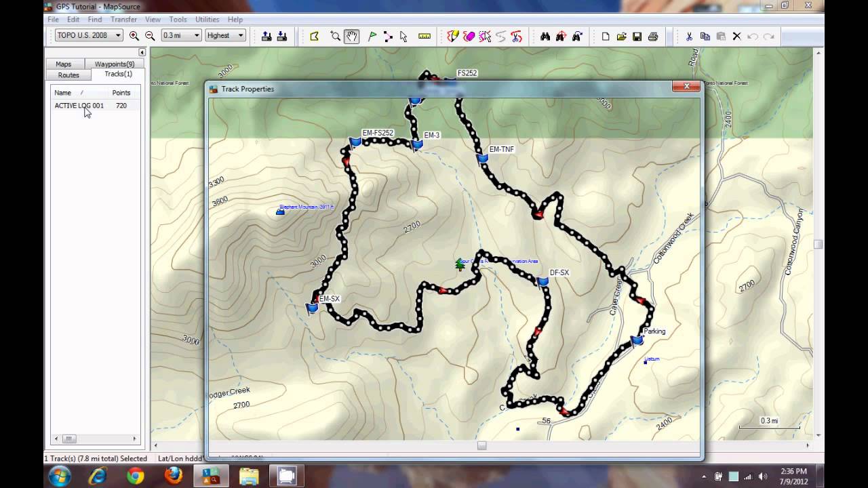This screenshot has height=488, width=868.
Task: Click the DF-SX waypoint flag
Action: click(542, 281)
